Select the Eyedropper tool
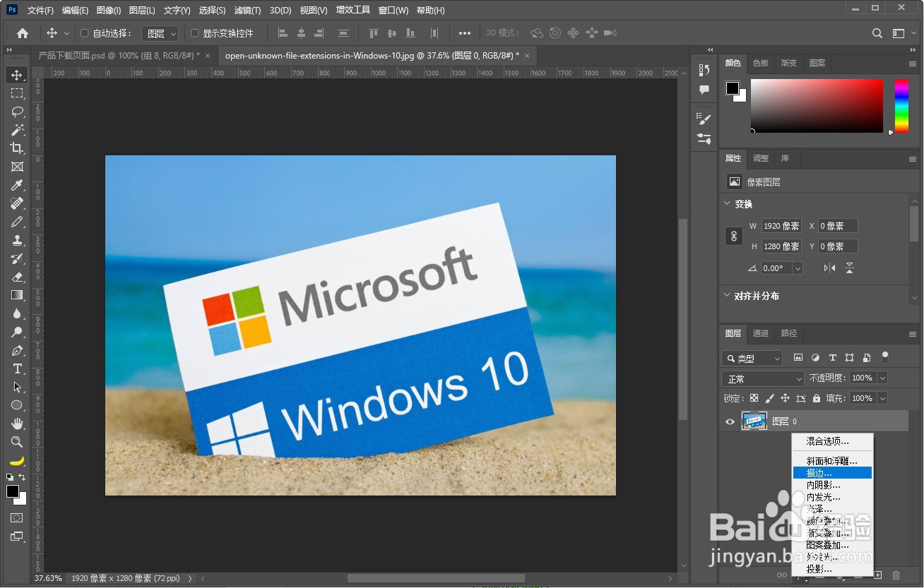The height and width of the screenshot is (588, 924). (x=17, y=185)
